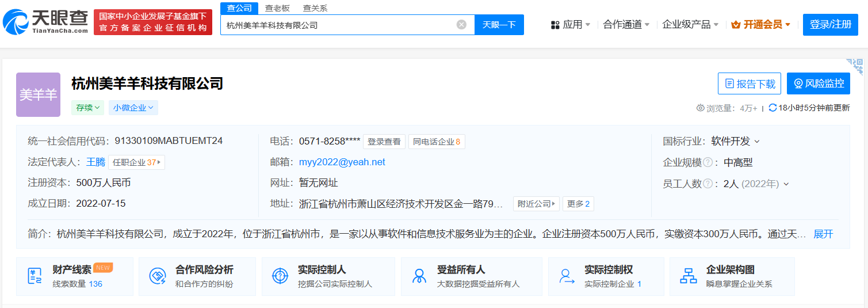Image resolution: width=868 pixels, height=308 pixels.
Task: Click the 中高型 enterprise scale value
Action: tap(738, 163)
